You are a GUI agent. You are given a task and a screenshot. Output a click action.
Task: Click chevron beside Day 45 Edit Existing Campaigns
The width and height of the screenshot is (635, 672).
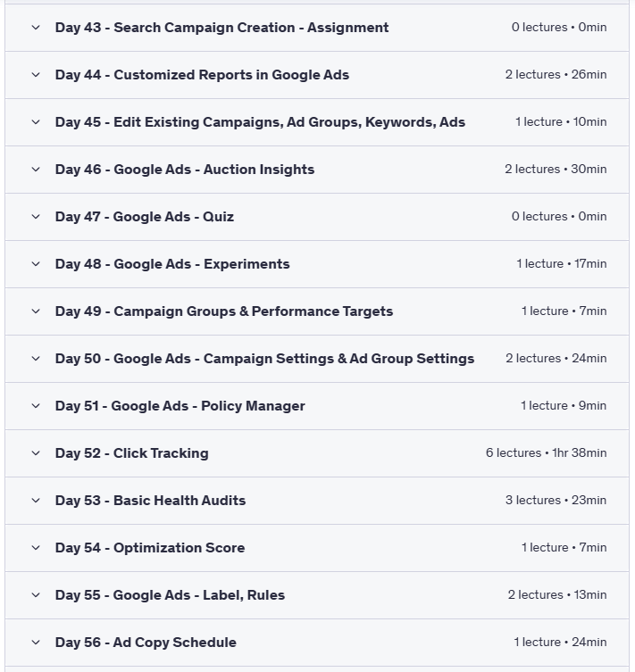[36, 122]
